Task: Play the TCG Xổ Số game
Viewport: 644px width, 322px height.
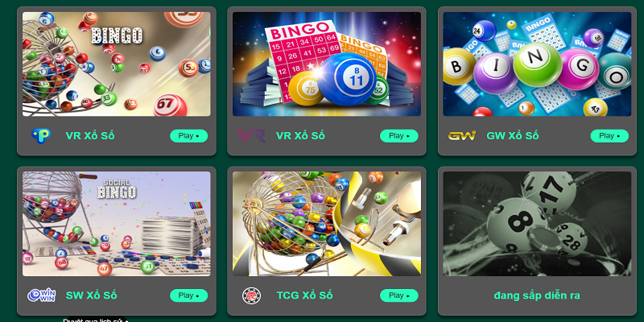Action: click(x=399, y=295)
